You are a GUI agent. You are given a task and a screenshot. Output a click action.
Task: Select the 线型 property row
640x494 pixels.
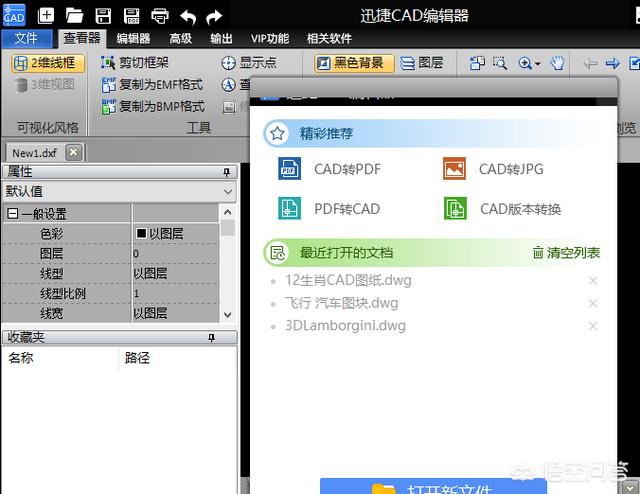pos(110,273)
